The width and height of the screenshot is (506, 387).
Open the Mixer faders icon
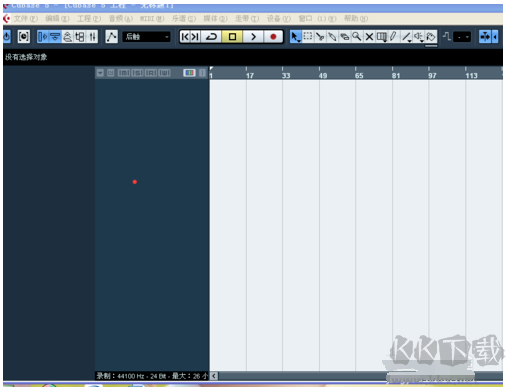(92, 37)
